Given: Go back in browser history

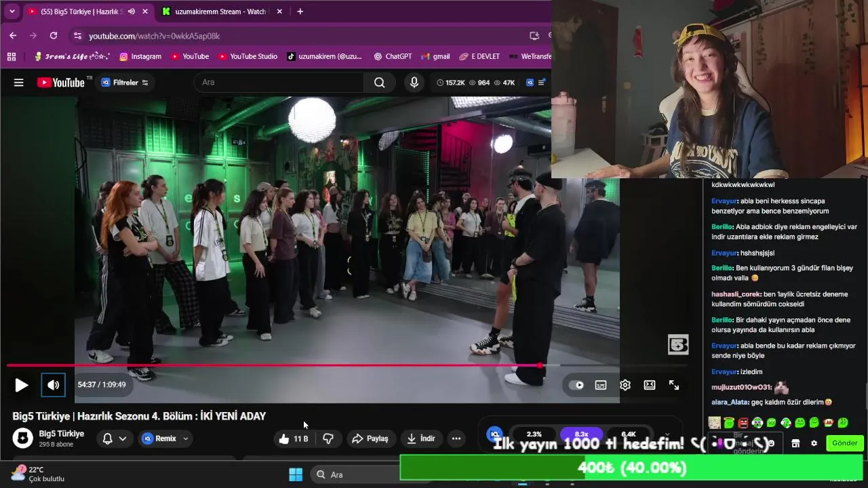Looking at the screenshot, I should pos(13,36).
